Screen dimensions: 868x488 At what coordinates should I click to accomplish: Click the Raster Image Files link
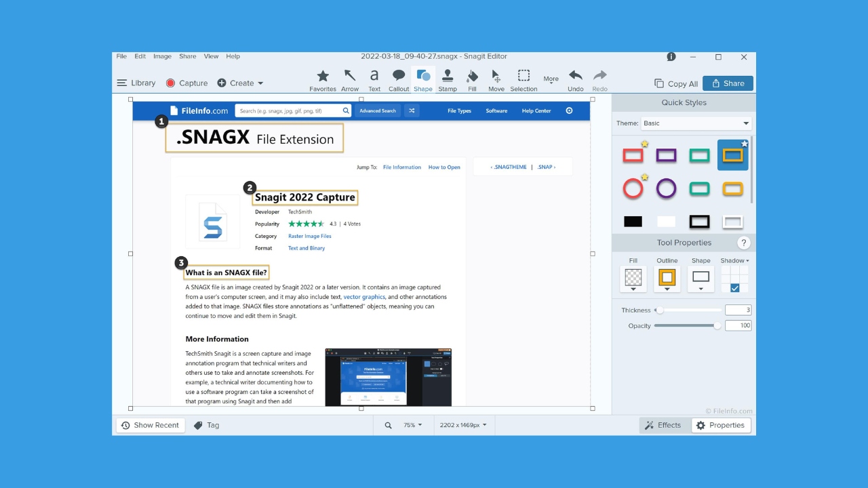pos(309,236)
